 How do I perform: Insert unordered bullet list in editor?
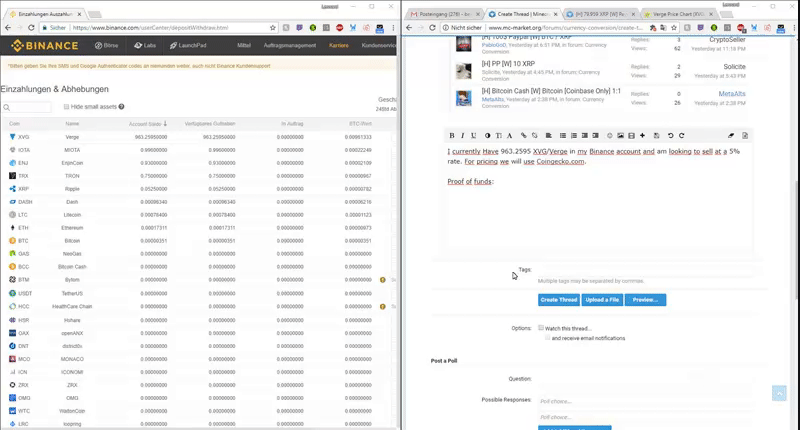click(563, 136)
